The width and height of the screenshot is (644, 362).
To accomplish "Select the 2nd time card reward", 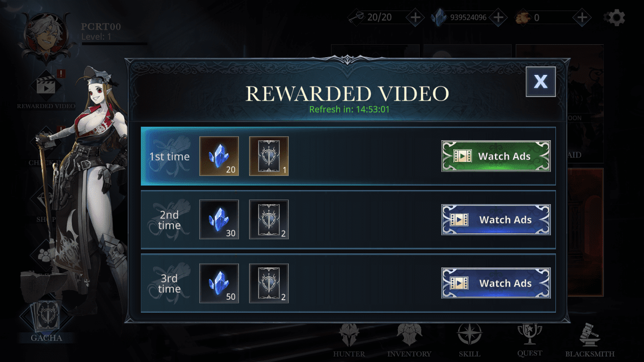I will click(x=269, y=220).
